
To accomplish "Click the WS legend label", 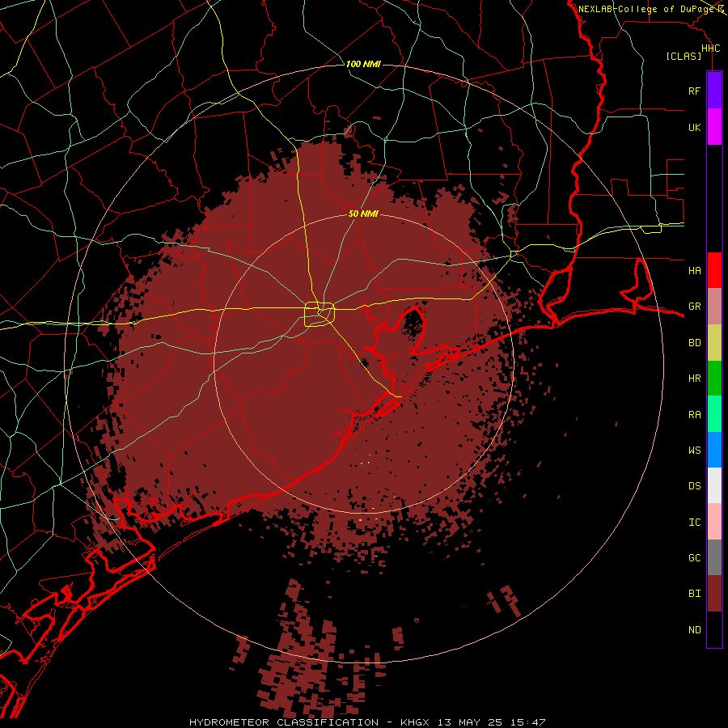I will coord(694,450).
